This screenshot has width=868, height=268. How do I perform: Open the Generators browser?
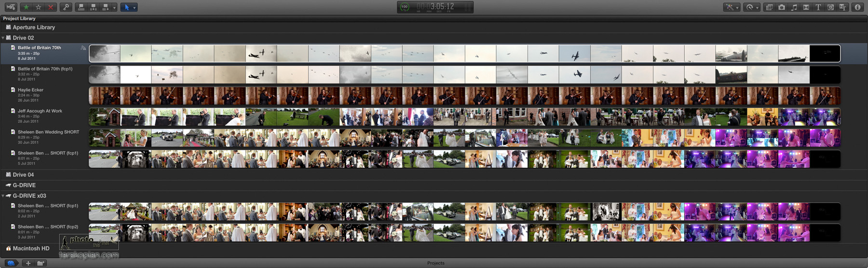(x=830, y=7)
